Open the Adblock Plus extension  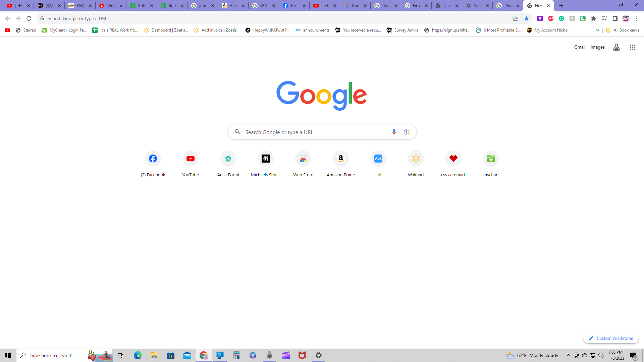(551, 18)
